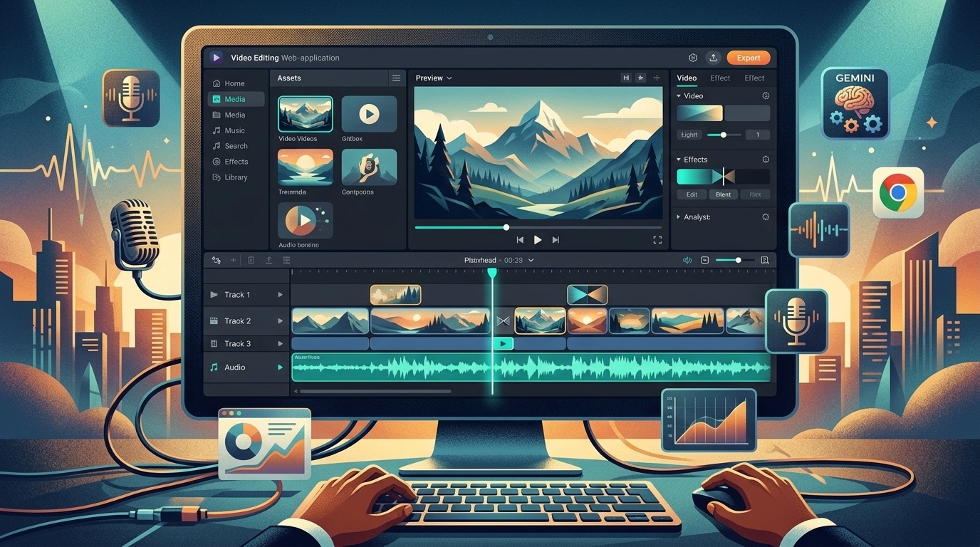The width and height of the screenshot is (980, 547).
Task: Click the purple play logo beside Video Editing
Action: click(x=217, y=58)
